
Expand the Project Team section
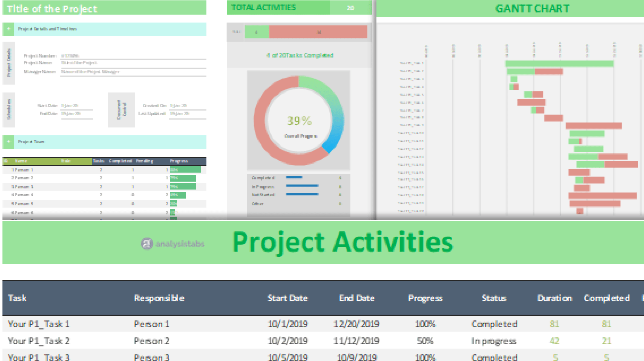coord(8,142)
